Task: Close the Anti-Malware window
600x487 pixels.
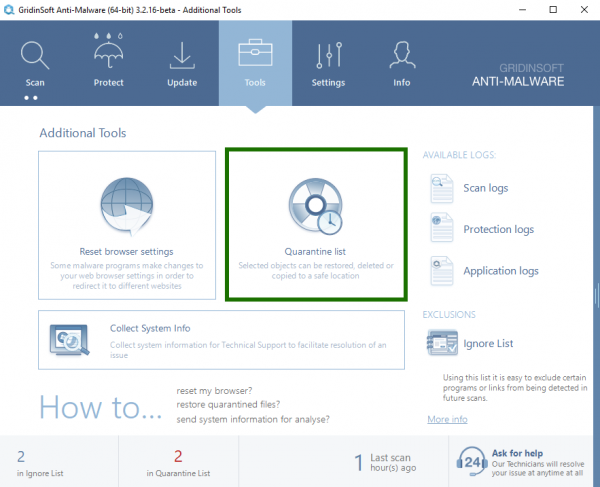Action: (x=584, y=10)
